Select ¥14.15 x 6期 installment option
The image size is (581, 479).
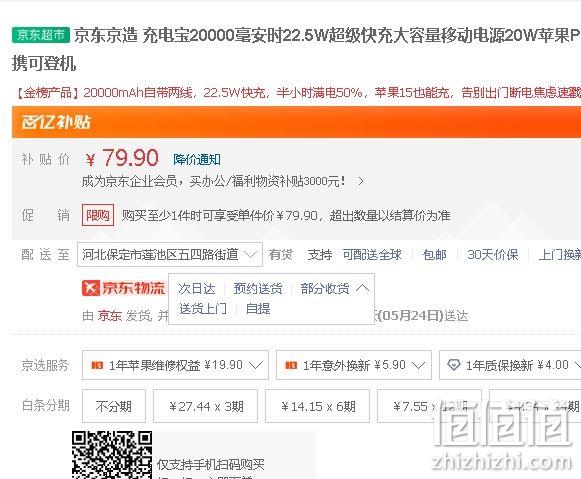pos(318,406)
